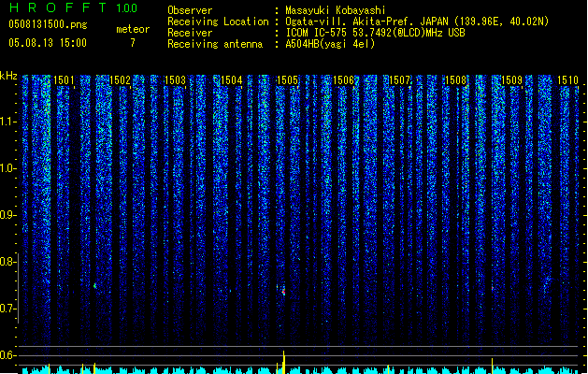This screenshot has width=588, height=374.
Task: Click the tallest yellow spike below 1505
Action: [x=284, y=363]
